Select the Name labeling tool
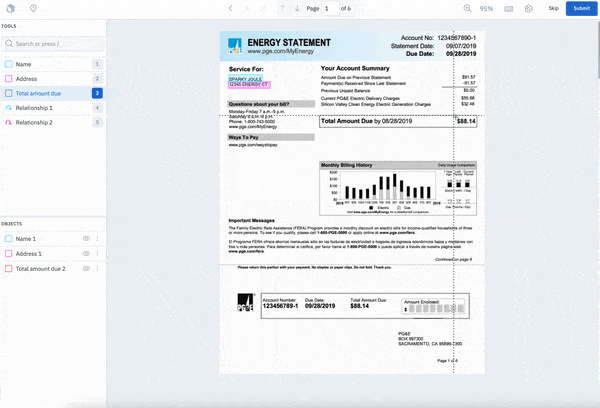This screenshot has height=408, width=600. click(x=53, y=64)
